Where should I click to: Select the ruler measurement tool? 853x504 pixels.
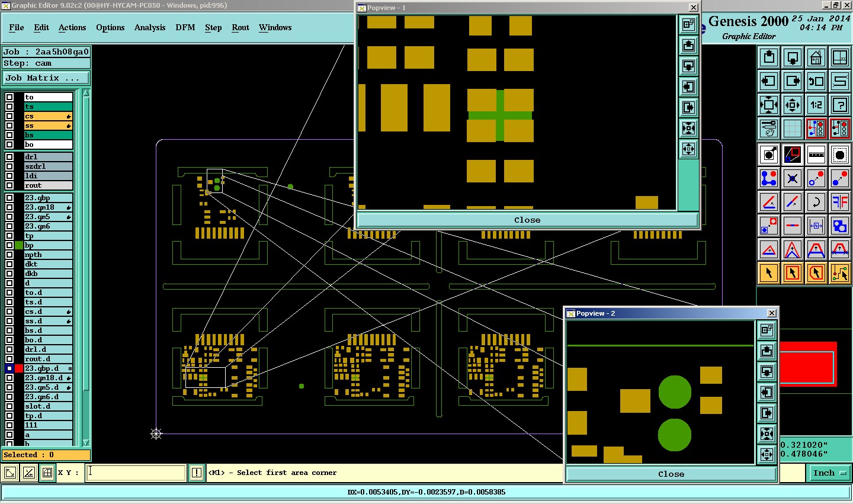pos(816,155)
